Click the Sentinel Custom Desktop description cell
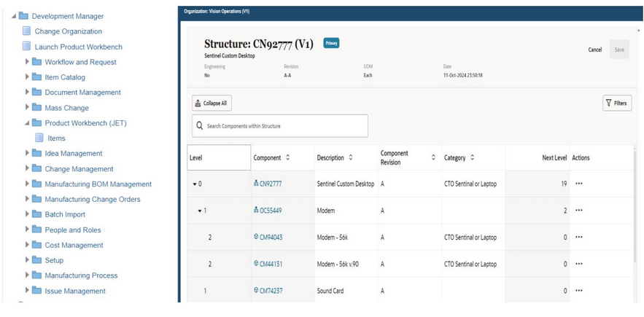Screen dimensions: 644x317 click(346, 184)
